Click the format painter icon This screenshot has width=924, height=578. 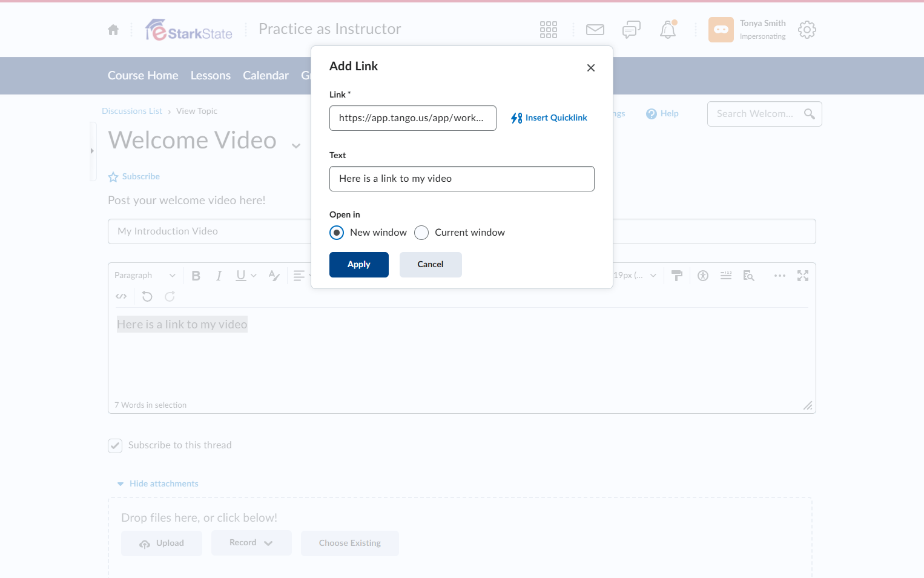tap(677, 276)
